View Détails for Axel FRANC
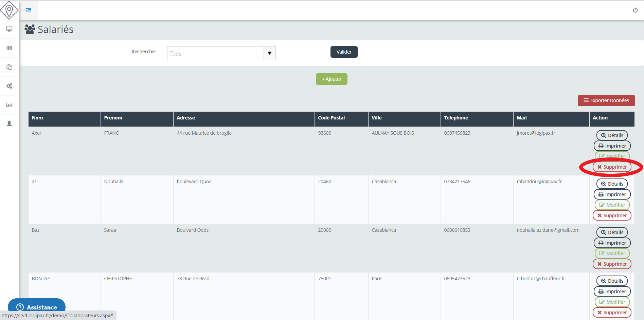The width and height of the screenshot is (644, 320). (x=612, y=135)
